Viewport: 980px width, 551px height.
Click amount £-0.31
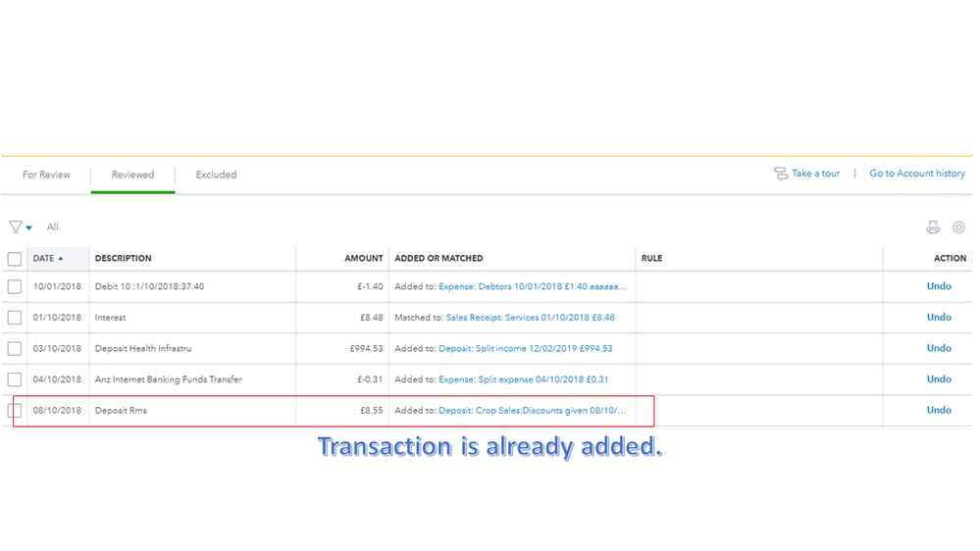(370, 379)
